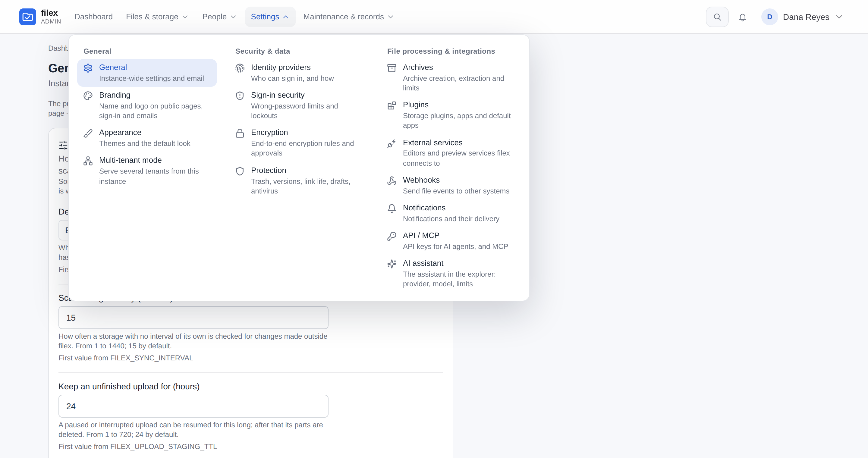Click the Sign-in security shield icon
Viewport: 868px width, 458px height.
tap(240, 96)
